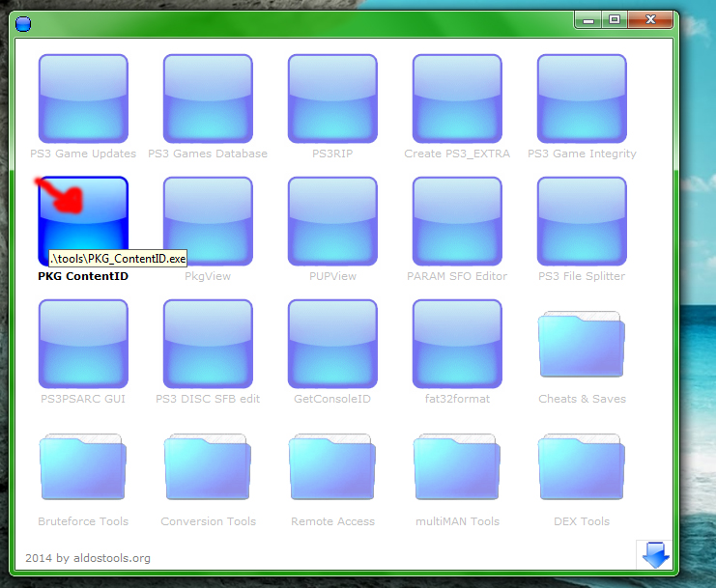This screenshot has height=588, width=716.
Task: Click the blue orb window menu icon
Action: (24, 22)
